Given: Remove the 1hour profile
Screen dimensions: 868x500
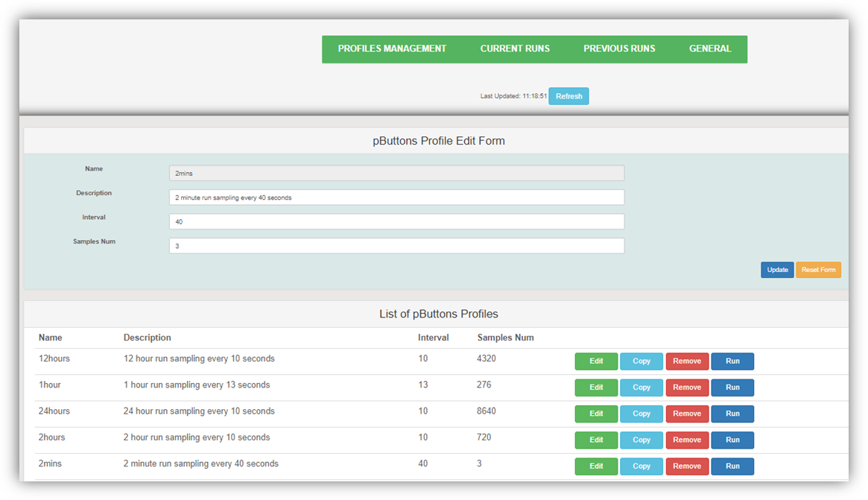Looking at the screenshot, I should (687, 387).
